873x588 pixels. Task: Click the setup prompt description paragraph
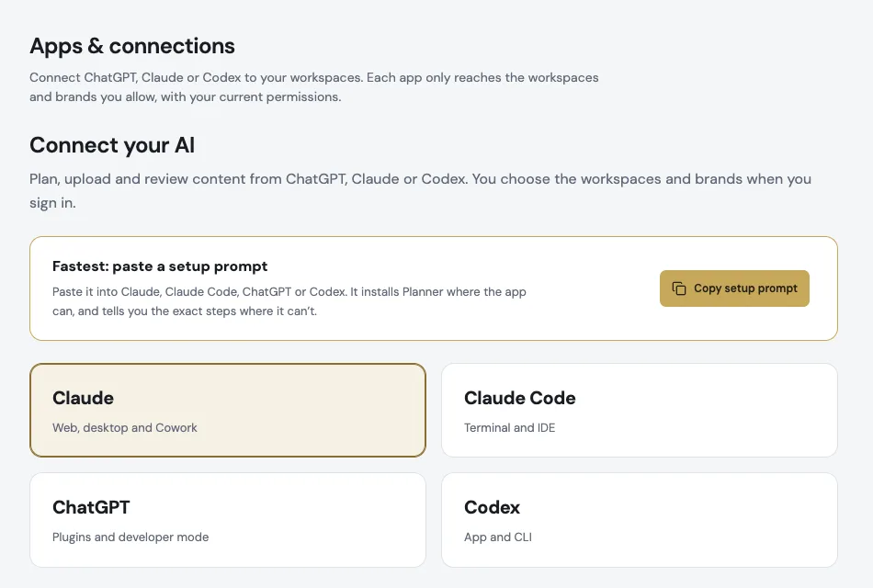289,301
